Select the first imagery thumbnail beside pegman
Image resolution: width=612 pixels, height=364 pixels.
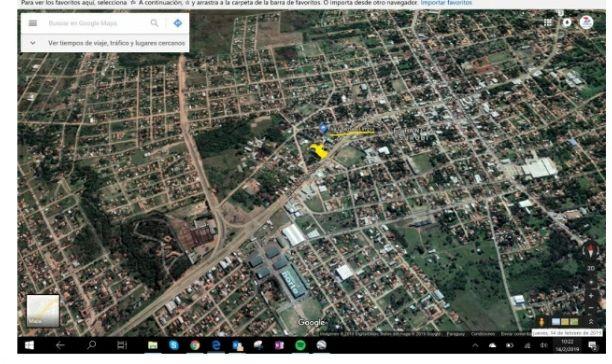[556, 322]
